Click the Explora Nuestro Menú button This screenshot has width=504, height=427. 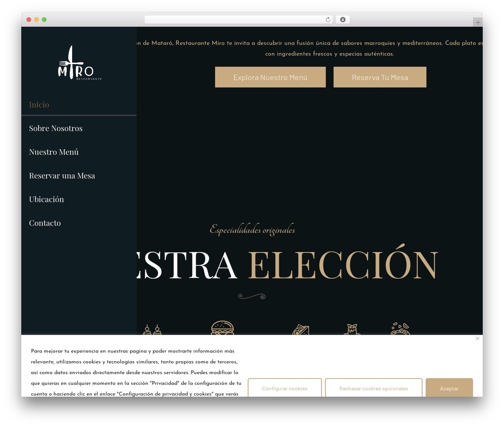pos(270,77)
